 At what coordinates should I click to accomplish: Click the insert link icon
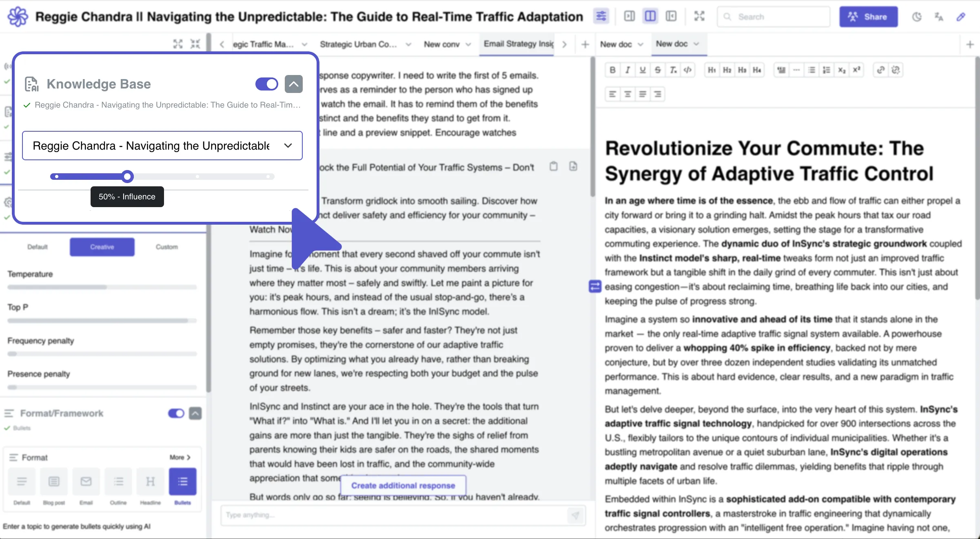[x=880, y=70]
